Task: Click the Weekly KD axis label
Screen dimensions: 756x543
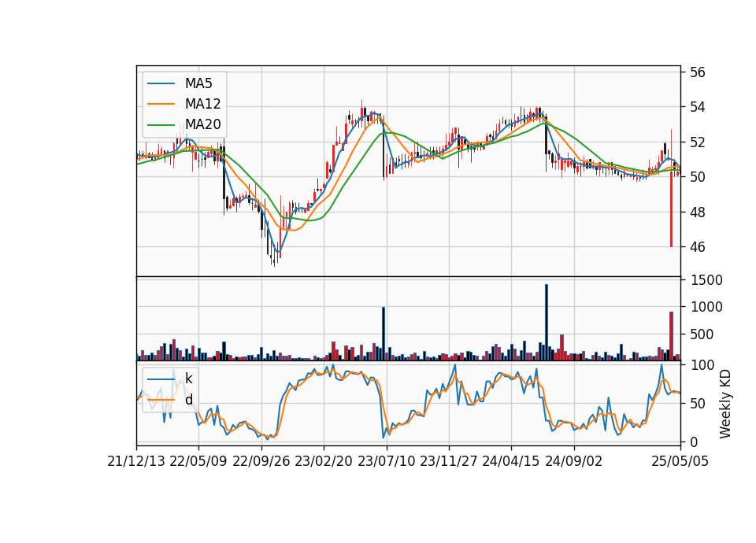Action: [725, 404]
